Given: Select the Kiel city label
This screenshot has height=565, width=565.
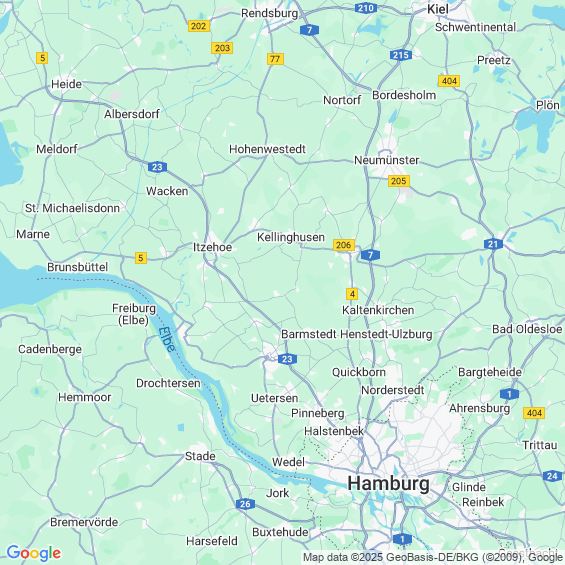Looking at the screenshot, I should 438,9.
